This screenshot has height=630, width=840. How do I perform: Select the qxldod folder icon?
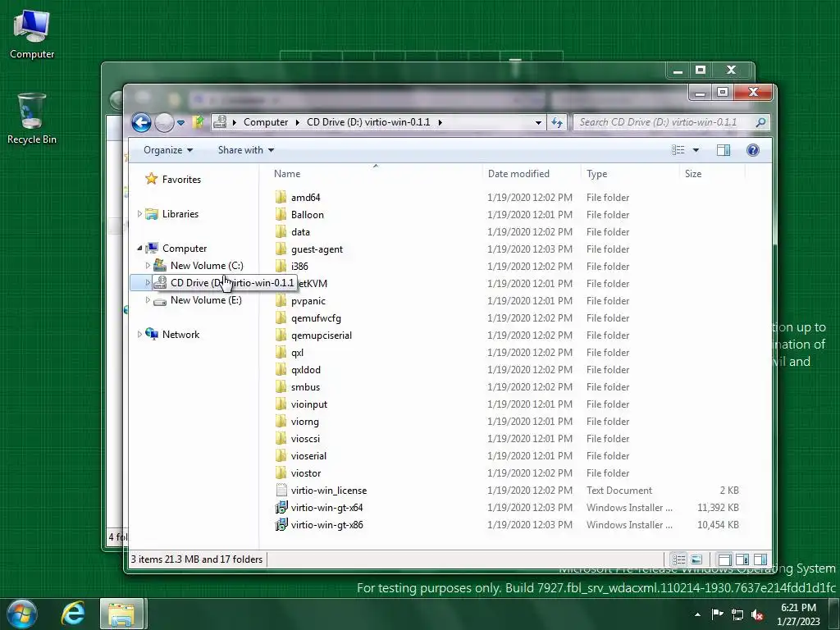[281, 370]
